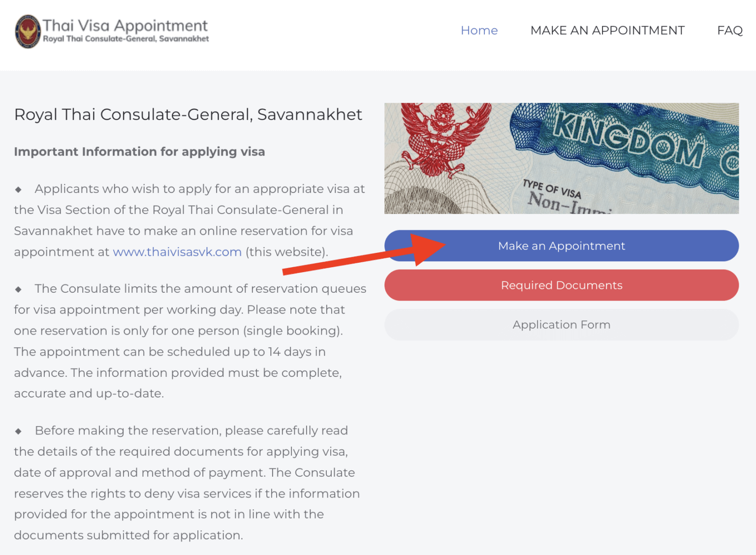
Task: Click the 'Thai Visa Appointment' site title
Action: (x=125, y=26)
